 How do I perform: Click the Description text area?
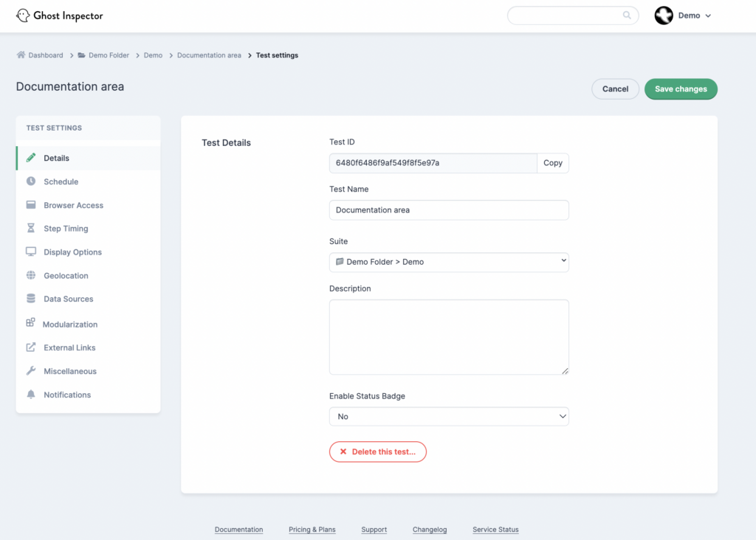click(449, 337)
